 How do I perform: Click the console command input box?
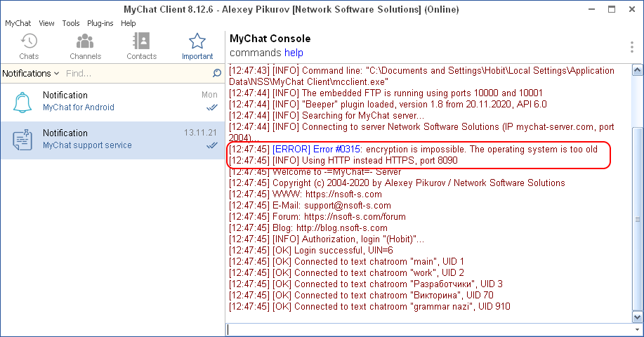click(x=433, y=329)
